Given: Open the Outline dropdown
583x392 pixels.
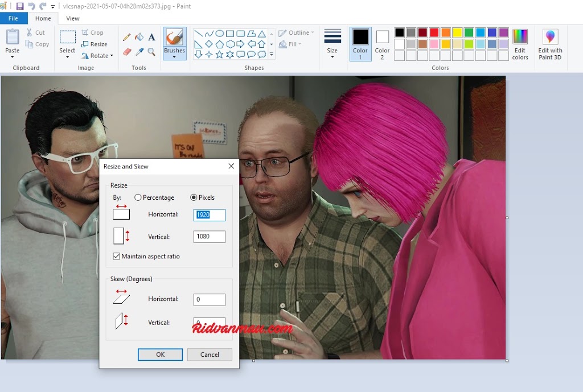Looking at the screenshot, I should pos(296,32).
